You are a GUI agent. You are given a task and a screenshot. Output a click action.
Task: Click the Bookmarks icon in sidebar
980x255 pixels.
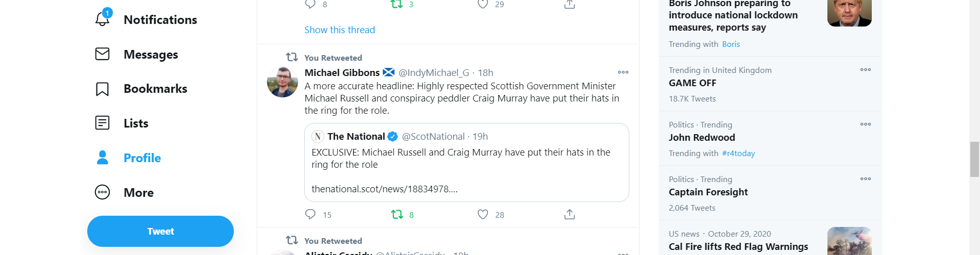tap(103, 89)
